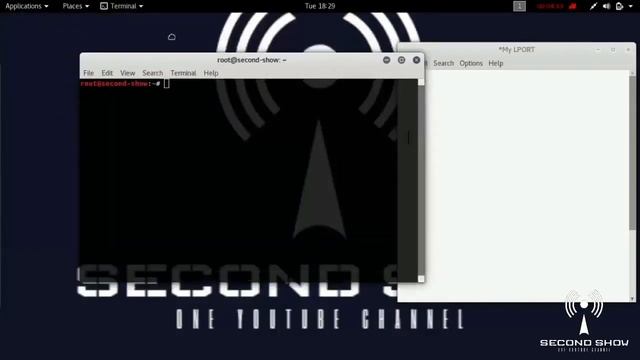640x360 pixels.
Task: Maximize the My LPORT editor window
Action: pos(613,50)
